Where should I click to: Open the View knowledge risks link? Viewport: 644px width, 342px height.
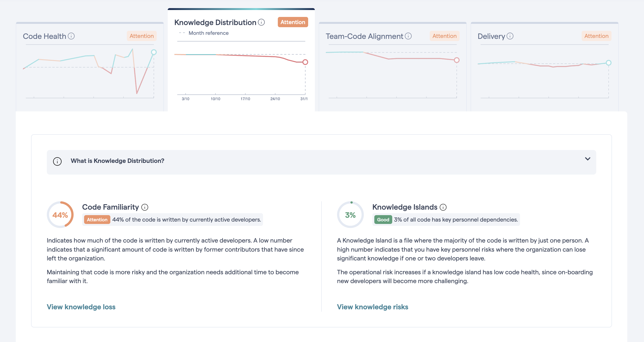click(x=372, y=307)
